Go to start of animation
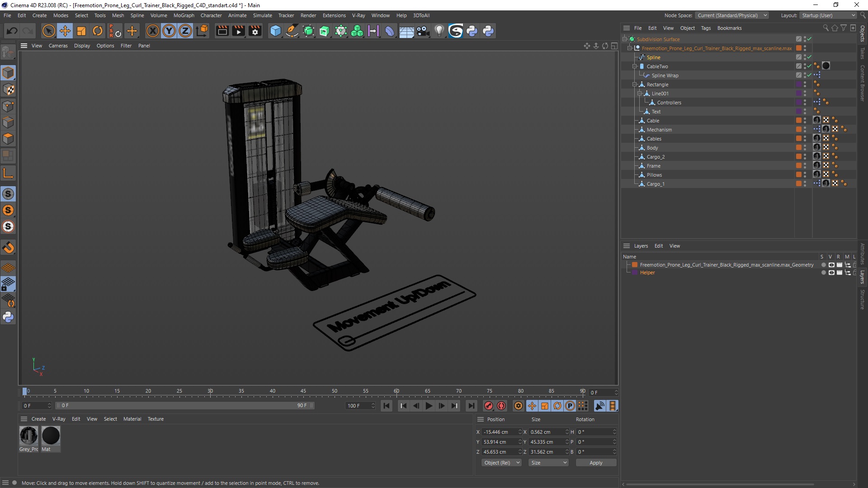 tap(387, 406)
